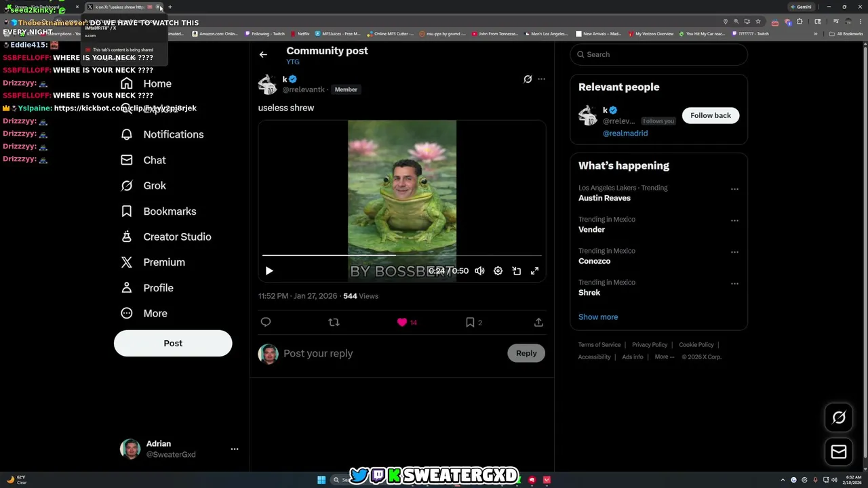Toggle the post bookmark icon
The width and height of the screenshot is (868, 488).
[470, 323]
